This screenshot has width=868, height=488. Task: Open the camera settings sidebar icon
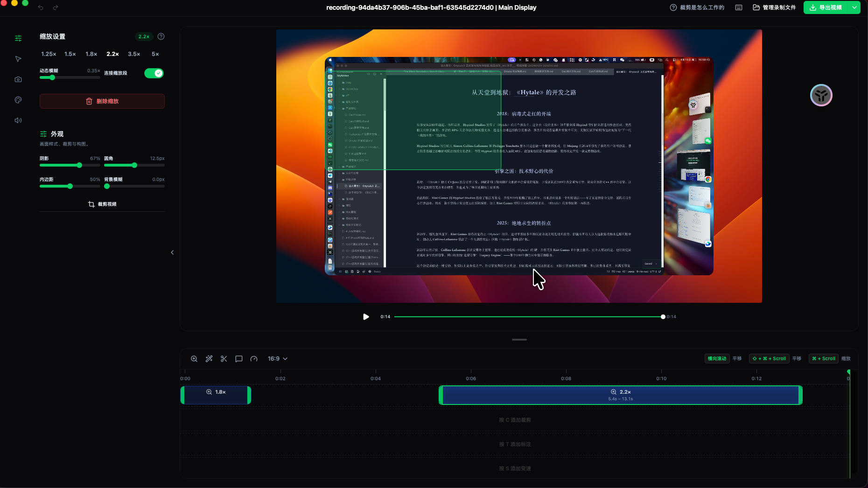pyautogui.click(x=18, y=79)
